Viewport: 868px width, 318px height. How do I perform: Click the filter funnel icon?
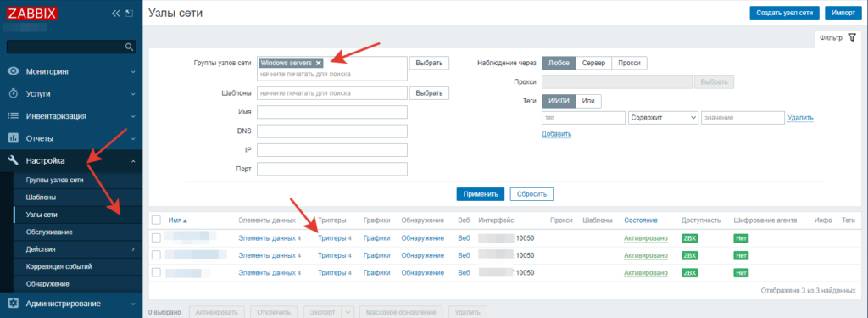tap(851, 37)
